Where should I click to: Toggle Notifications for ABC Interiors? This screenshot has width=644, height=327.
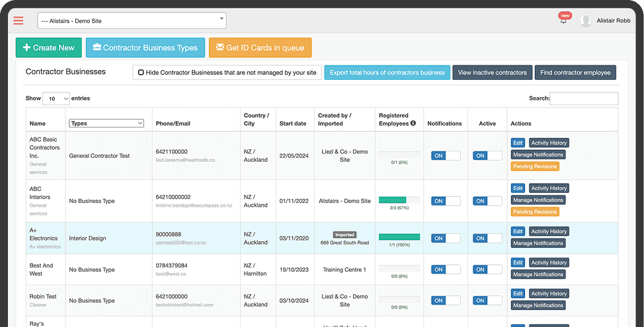(446, 201)
